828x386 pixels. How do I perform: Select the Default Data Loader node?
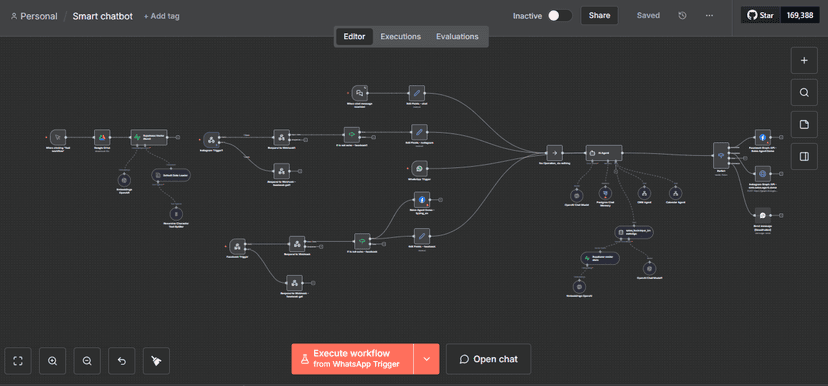point(171,175)
